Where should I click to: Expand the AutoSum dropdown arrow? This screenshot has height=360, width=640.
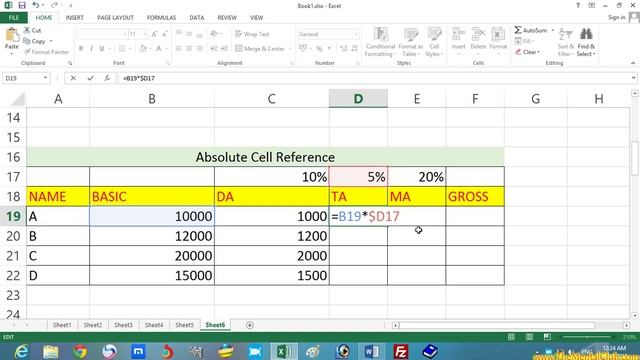tap(553, 30)
